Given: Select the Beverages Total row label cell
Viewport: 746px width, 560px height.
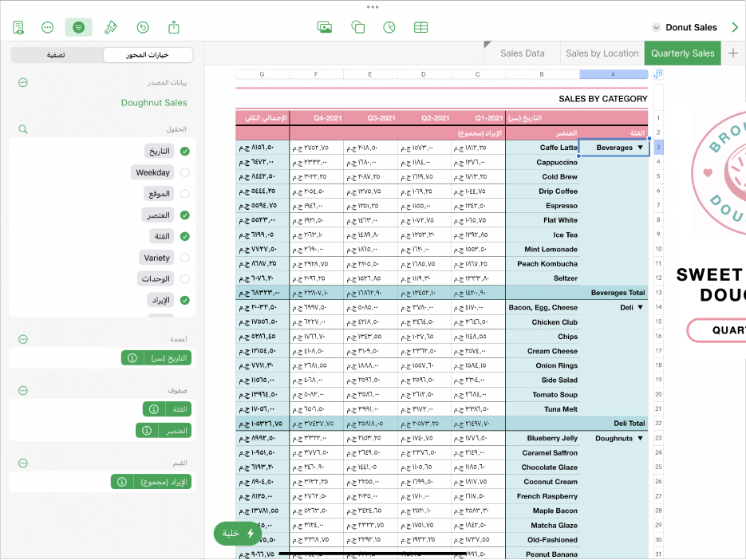Looking at the screenshot, I should (617, 293).
